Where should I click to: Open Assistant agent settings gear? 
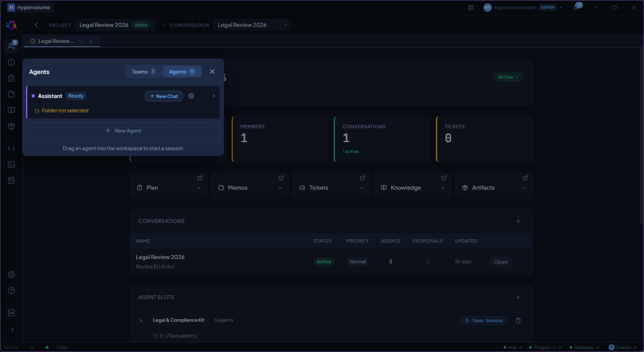pos(191,96)
